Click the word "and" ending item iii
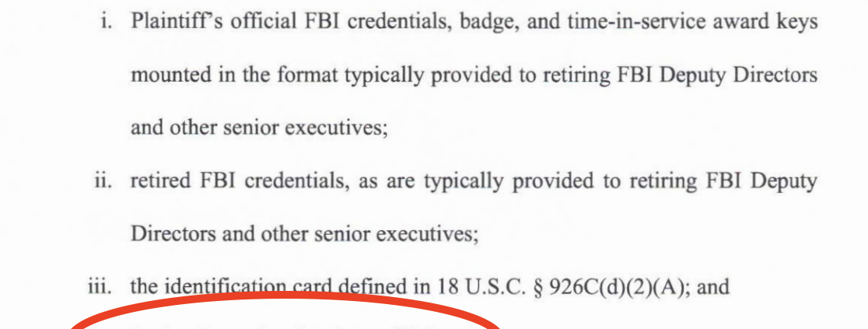 (x=713, y=287)
